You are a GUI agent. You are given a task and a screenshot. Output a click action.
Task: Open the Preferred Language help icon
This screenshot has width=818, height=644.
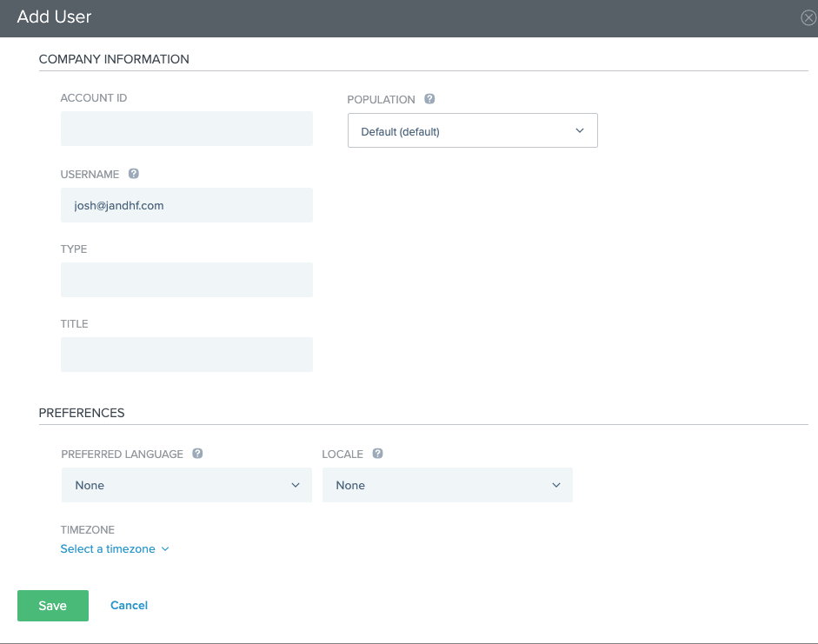[x=197, y=454]
